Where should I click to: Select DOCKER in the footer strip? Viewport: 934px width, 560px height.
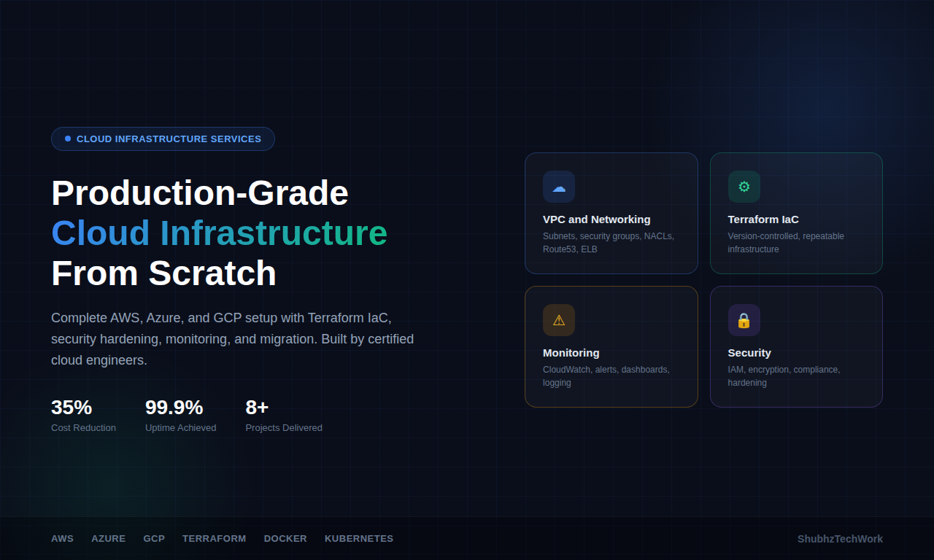[285, 539]
